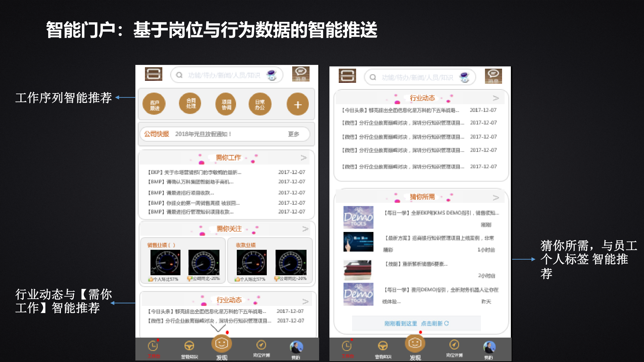Open the 客户跟进 quick action icon
644x362 pixels.
[154, 104]
